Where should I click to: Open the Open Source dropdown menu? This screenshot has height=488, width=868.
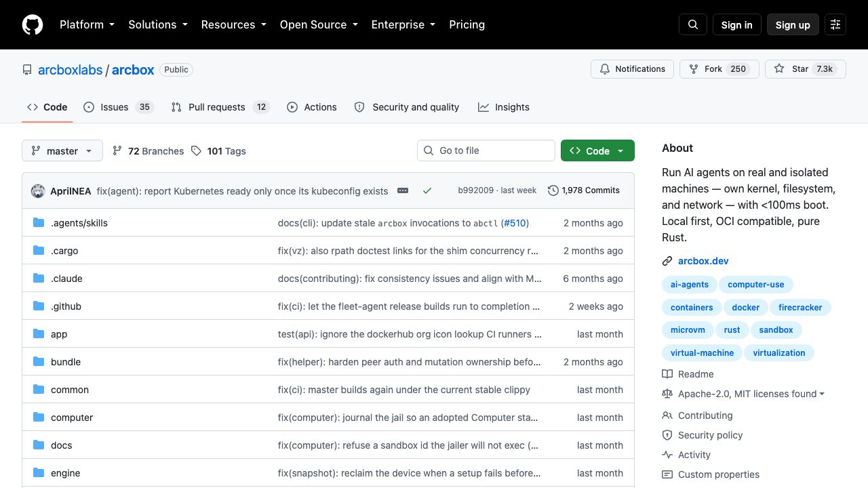pos(319,24)
